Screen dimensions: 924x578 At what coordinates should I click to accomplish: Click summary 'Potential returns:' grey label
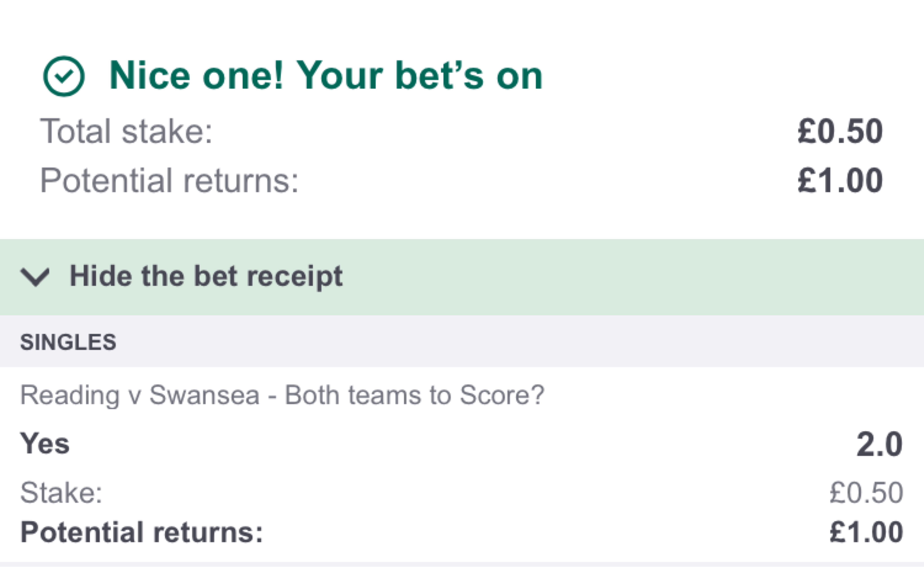[169, 180]
